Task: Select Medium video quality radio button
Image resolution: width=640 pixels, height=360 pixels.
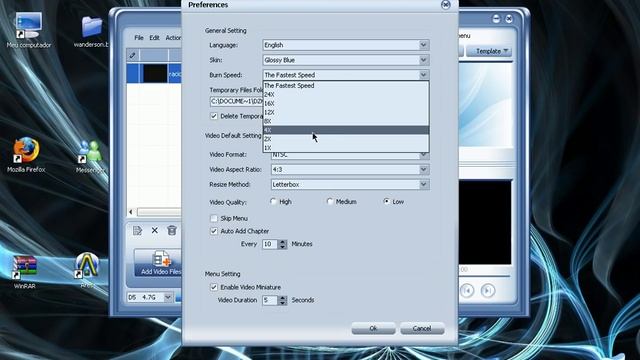Action: pyautogui.click(x=330, y=201)
